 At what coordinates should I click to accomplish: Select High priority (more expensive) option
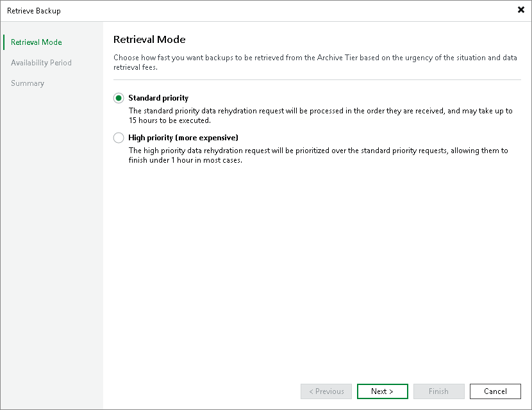pos(119,138)
